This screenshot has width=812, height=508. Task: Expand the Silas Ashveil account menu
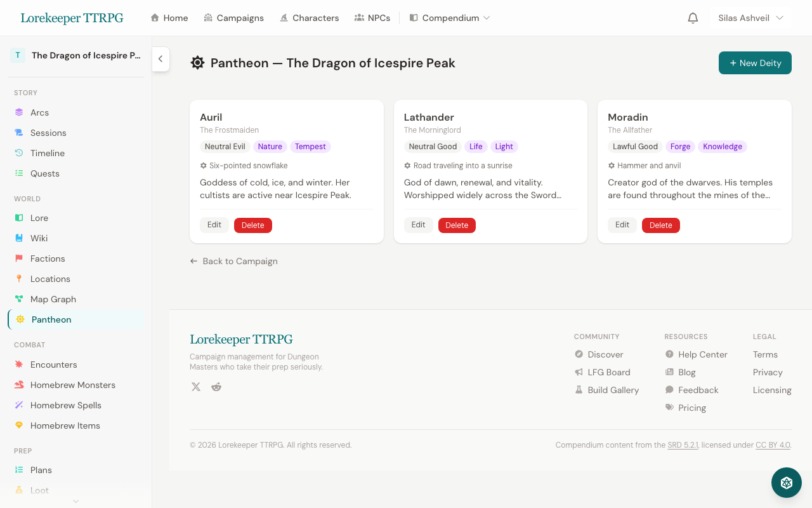750,18
